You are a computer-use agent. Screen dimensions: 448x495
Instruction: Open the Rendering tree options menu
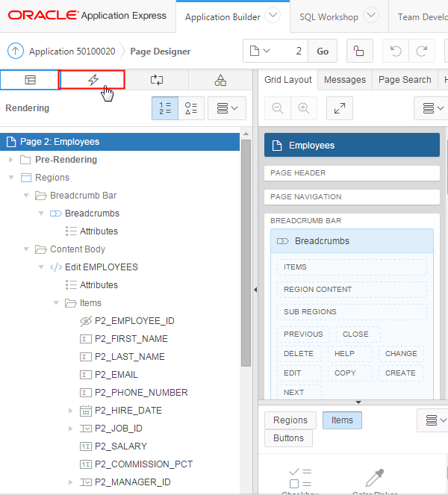point(227,108)
